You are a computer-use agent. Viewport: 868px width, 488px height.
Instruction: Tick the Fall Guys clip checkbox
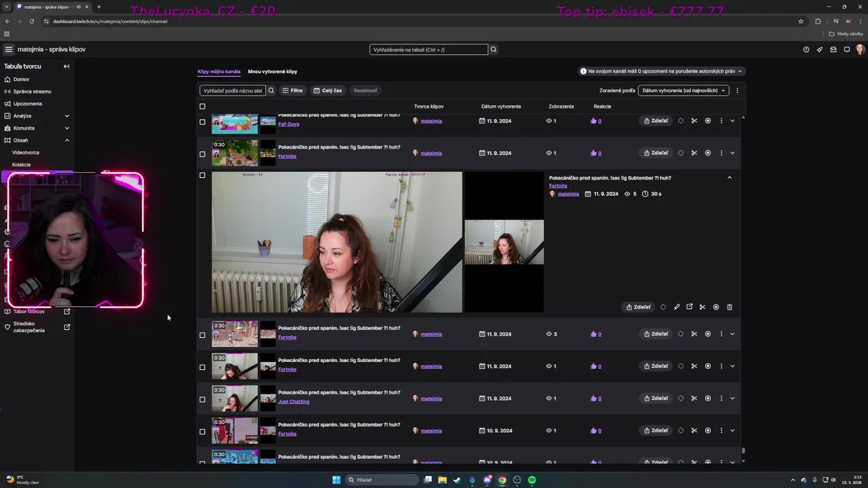coord(202,122)
